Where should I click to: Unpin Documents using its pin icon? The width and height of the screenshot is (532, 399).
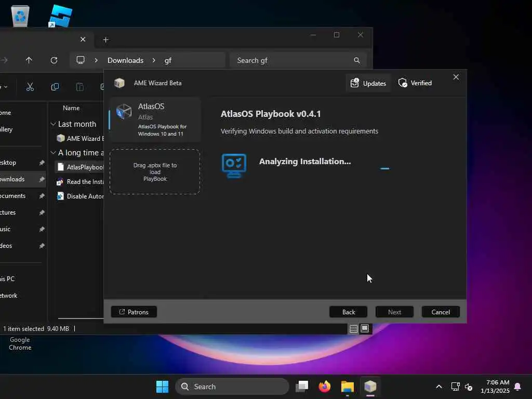42,196
